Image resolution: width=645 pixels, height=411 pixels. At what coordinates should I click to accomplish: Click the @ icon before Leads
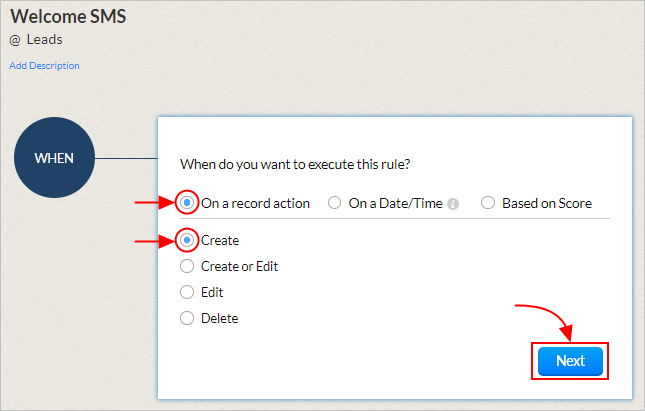point(15,40)
